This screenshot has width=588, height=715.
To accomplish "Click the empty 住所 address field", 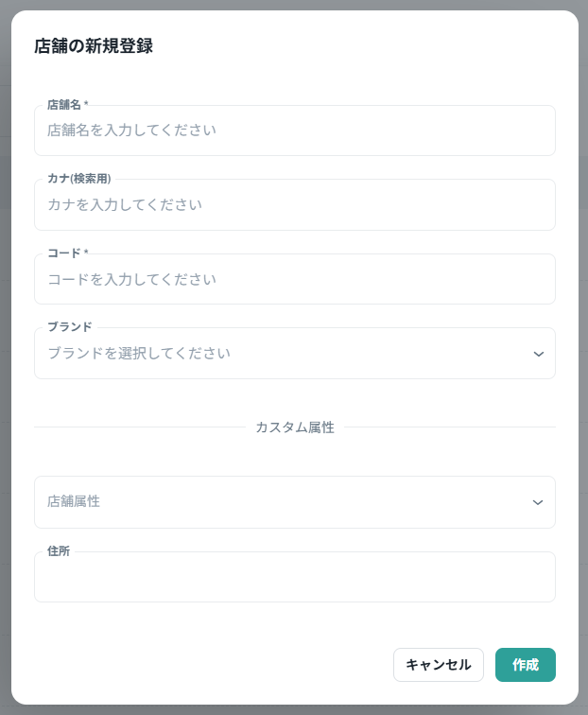I will click(x=294, y=578).
